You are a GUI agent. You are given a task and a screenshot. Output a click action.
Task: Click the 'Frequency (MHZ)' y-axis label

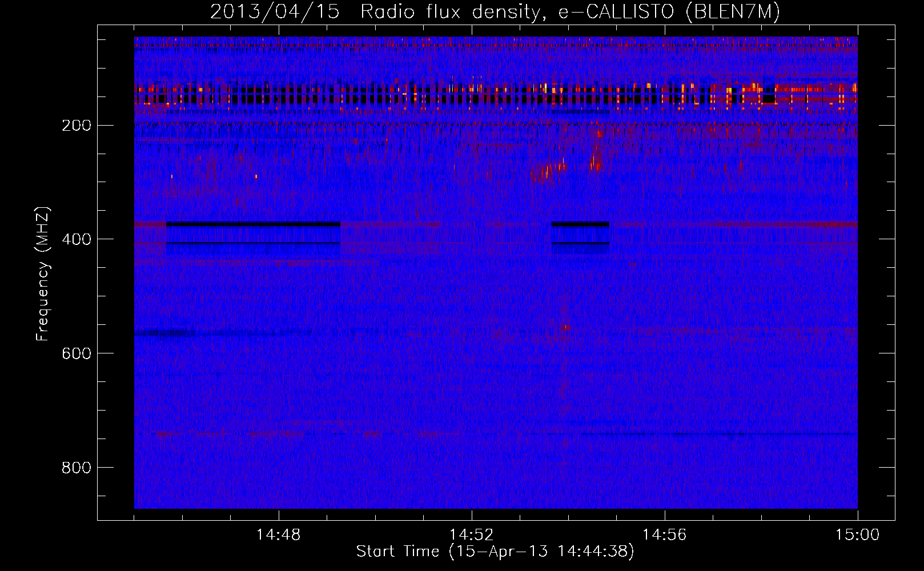coord(43,274)
